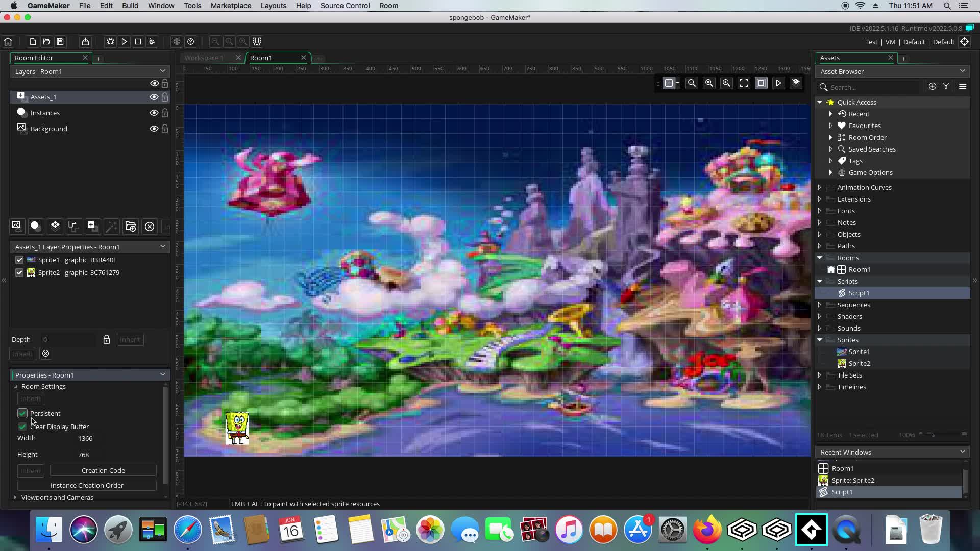980x551 pixels.
Task: Select the Room Editor tab
Action: pos(34,58)
